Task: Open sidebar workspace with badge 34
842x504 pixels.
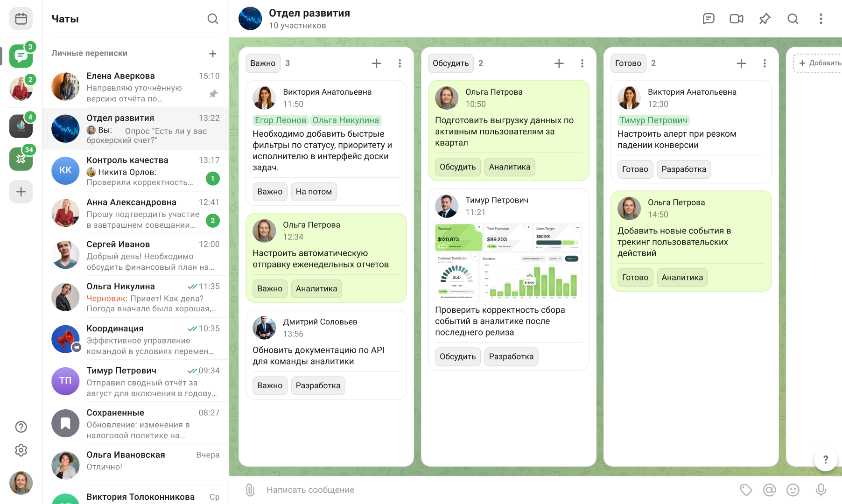Action: (x=21, y=159)
